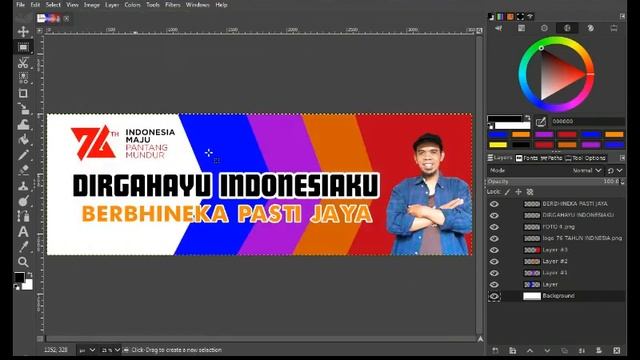Lower the selected layer
Screen dimensions: 640x360
pos(547,351)
